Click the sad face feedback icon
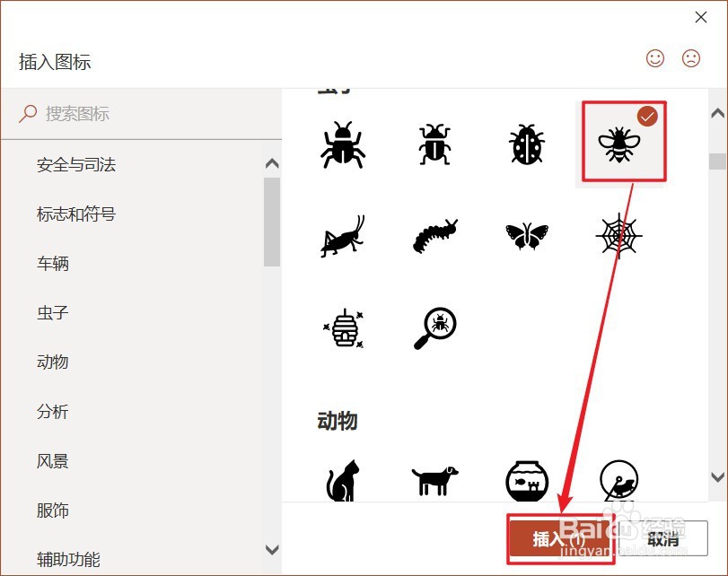 tap(691, 58)
